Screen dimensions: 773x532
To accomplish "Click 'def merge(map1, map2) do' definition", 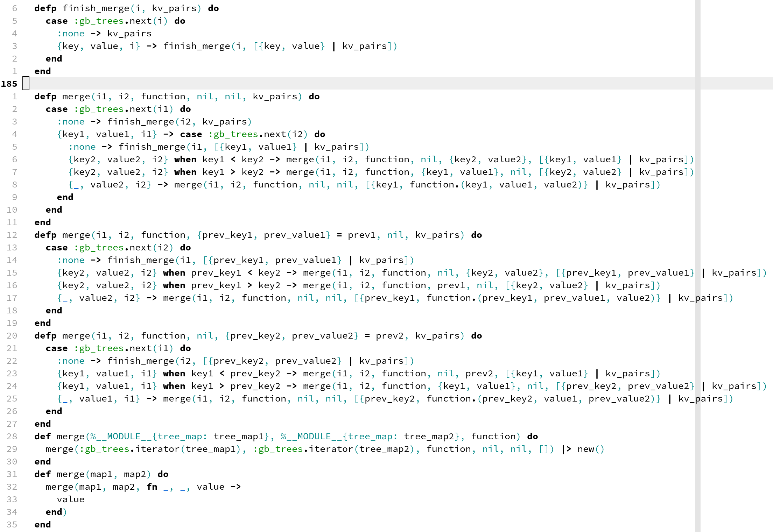I will click(x=101, y=474).
